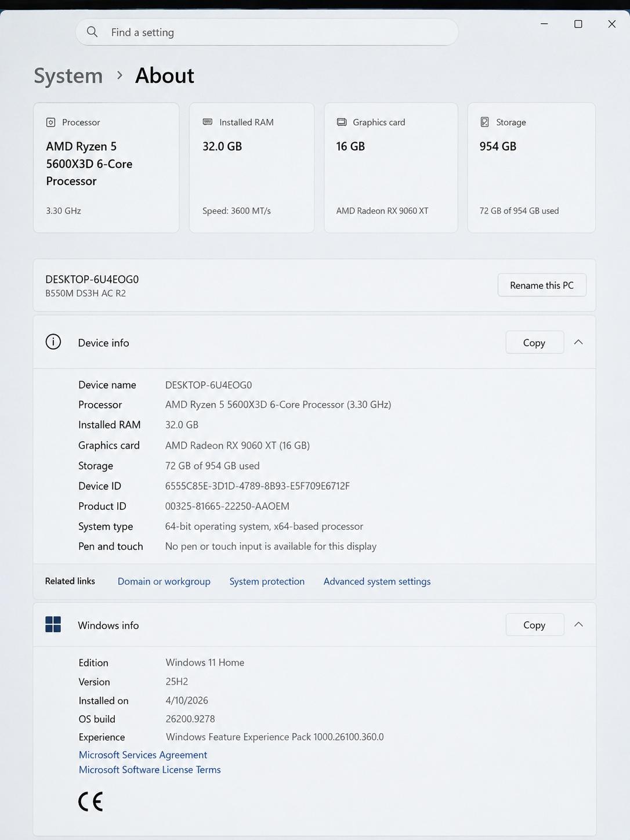
Task: Click the B550M DS3H AC R2 model text
Action: 86,294
